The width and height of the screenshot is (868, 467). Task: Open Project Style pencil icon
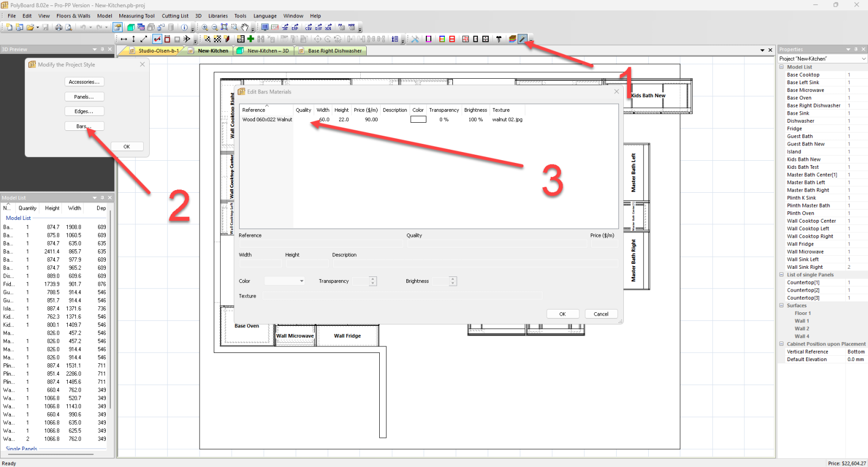click(522, 39)
